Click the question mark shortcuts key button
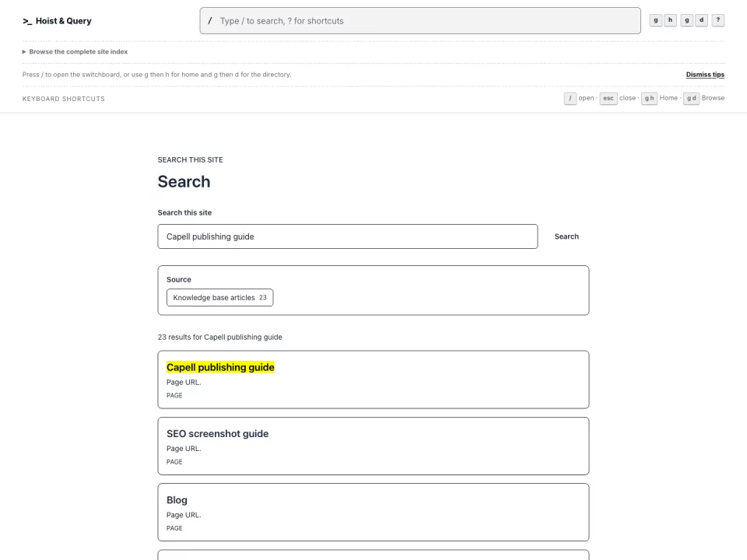This screenshot has height=560, width=747. point(718,20)
